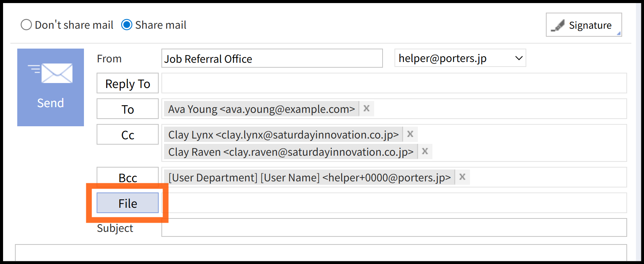Attach a file with the File button
Image resolution: width=644 pixels, height=264 pixels.
(128, 203)
